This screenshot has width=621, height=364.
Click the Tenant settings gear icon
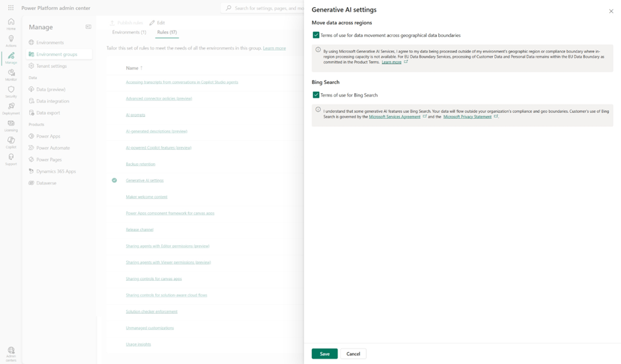click(x=31, y=66)
